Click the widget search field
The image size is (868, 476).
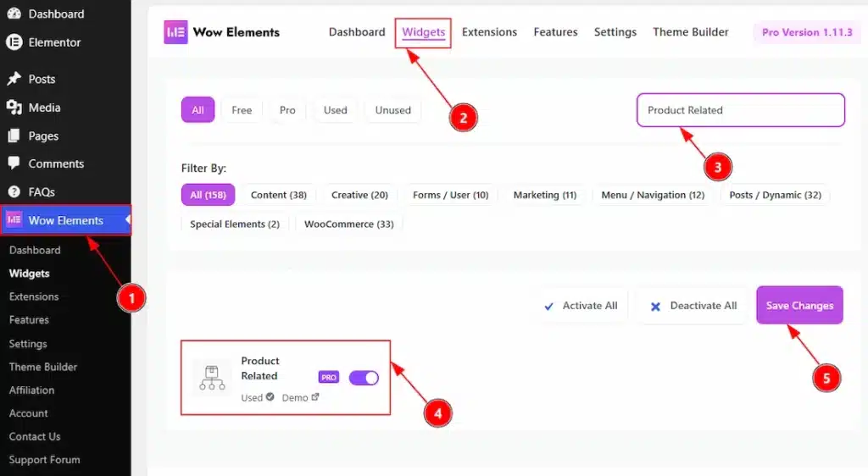(741, 110)
